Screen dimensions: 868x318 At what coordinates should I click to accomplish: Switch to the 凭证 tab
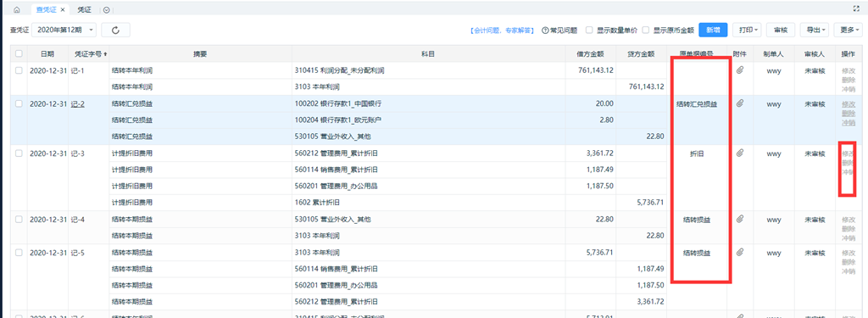(84, 10)
